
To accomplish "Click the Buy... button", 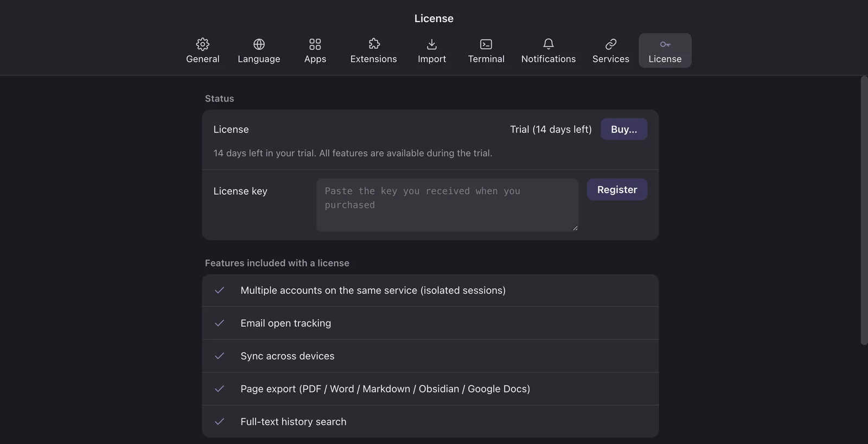I will point(624,129).
